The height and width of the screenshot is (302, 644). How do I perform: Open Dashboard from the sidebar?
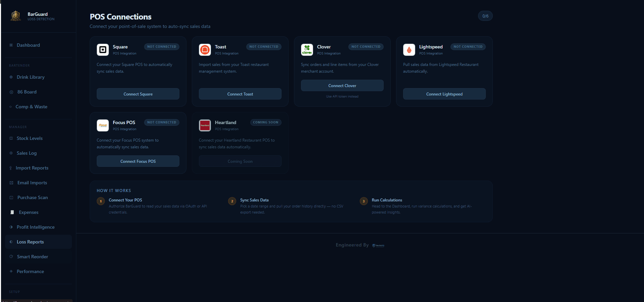pyautogui.click(x=39, y=45)
